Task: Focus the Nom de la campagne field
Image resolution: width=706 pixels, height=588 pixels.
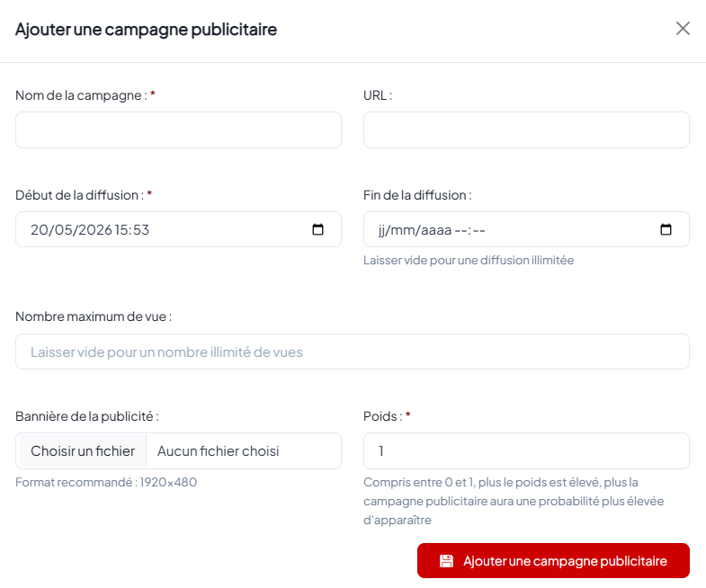Action: pyautogui.click(x=178, y=130)
